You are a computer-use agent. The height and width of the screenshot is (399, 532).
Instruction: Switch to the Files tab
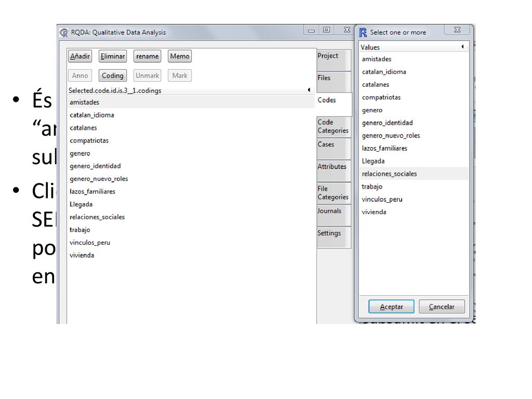334,82
